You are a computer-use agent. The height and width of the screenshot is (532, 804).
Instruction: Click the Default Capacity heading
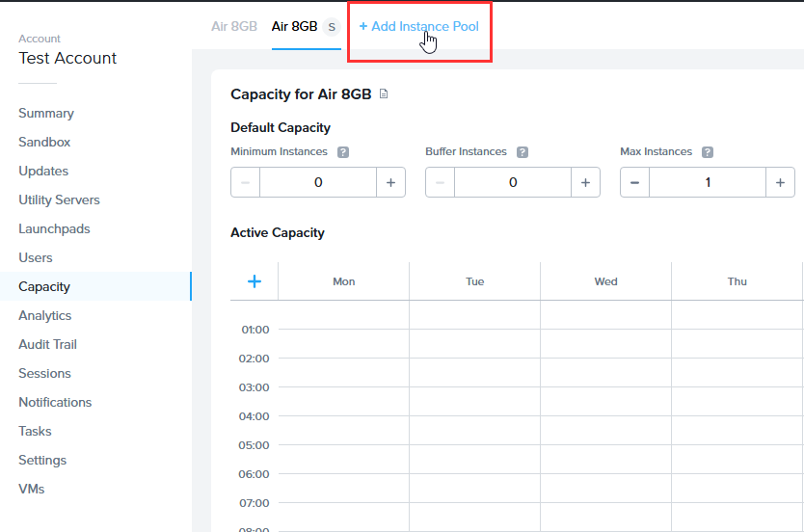[x=281, y=127]
